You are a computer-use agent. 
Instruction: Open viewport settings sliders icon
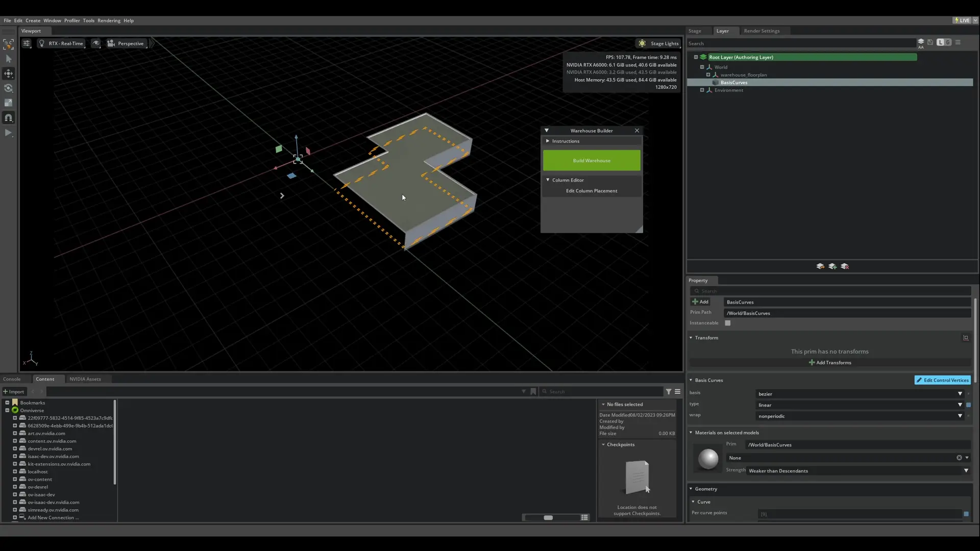tap(27, 43)
